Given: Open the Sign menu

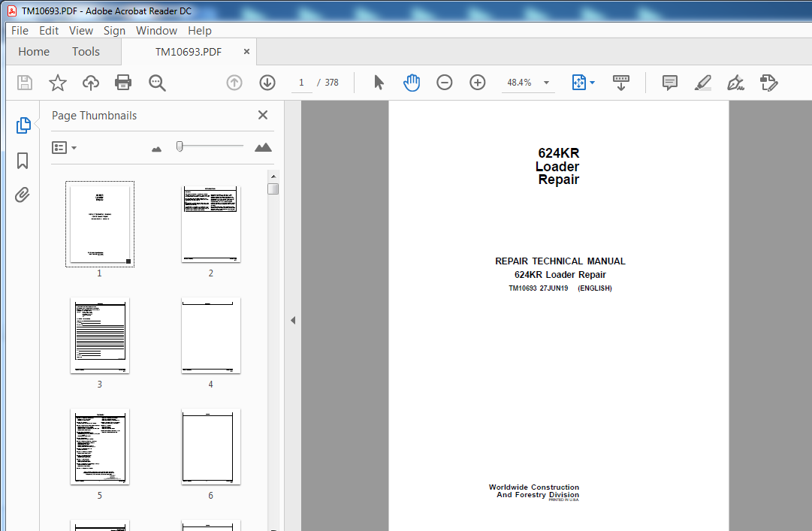Looking at the screenshot, I should click(x=114, y=31).
